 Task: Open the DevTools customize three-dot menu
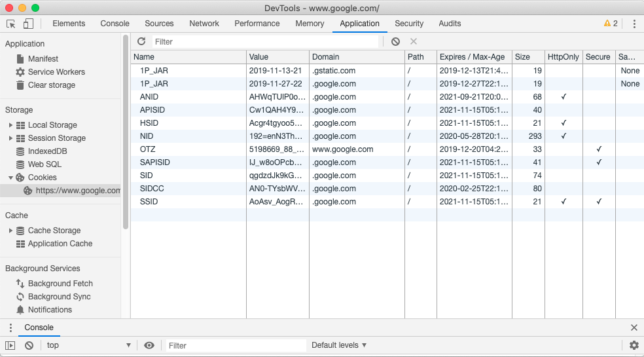pyautogui.click(x=635, y=24)
